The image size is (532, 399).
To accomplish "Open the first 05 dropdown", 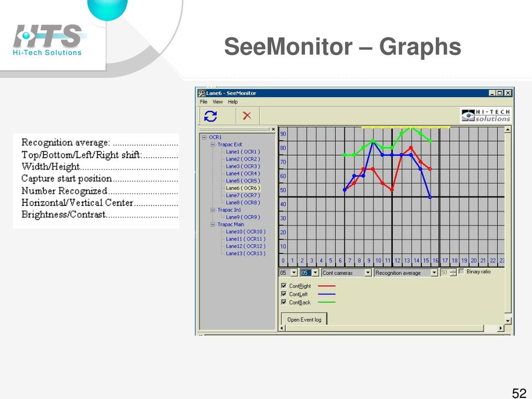I will 294,273.
